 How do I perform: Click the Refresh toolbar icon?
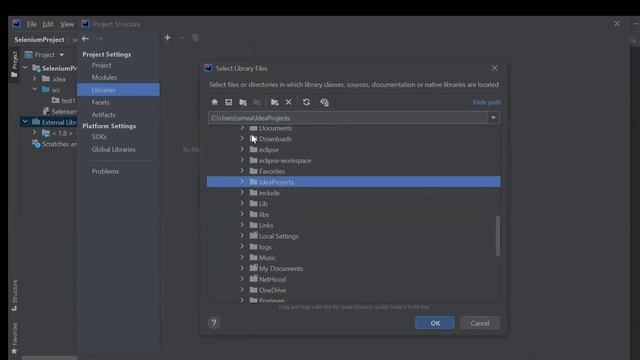307,102
